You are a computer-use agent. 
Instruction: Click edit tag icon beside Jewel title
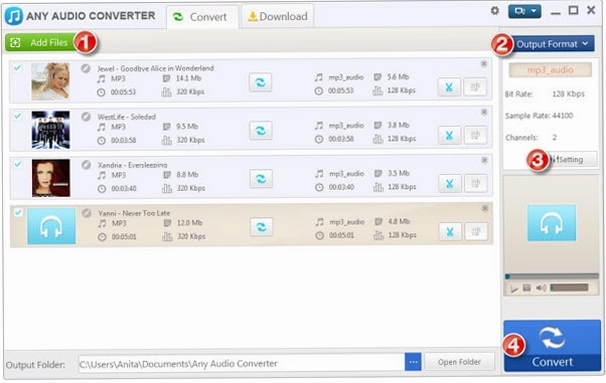click(86, 68)
